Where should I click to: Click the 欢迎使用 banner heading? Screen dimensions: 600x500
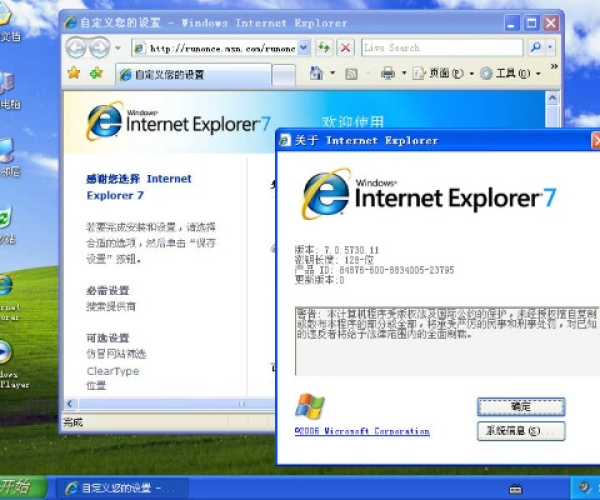[352, 122]
